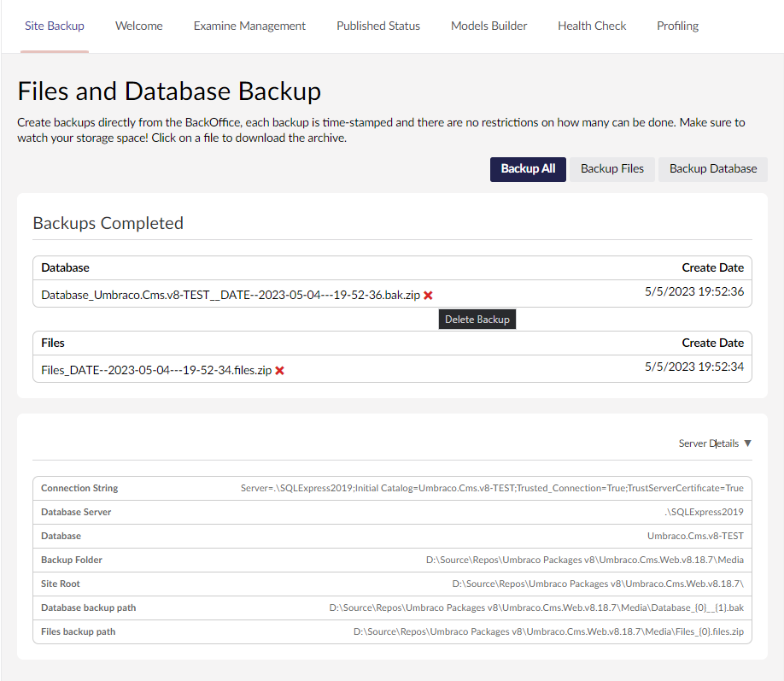The width and height of the screenshot is (784, 681).
Task: Switch to the Site Backup tab
Action: 55,26
